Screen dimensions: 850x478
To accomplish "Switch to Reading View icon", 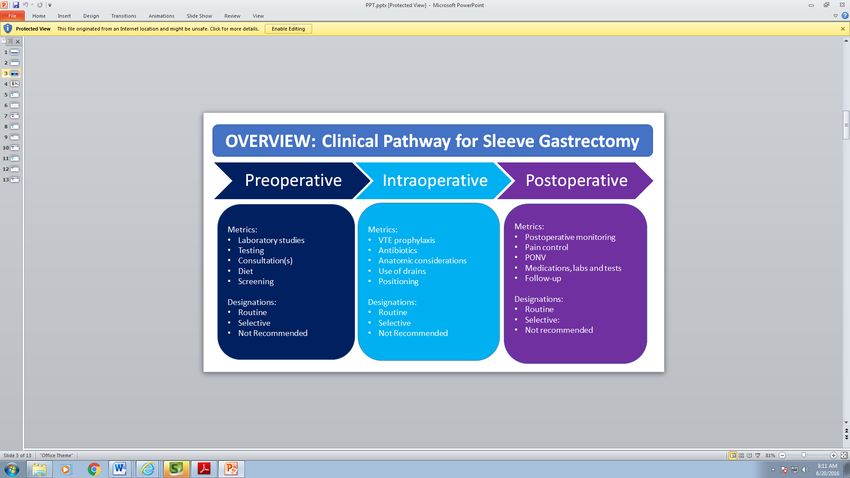I will tap(749, 455).
